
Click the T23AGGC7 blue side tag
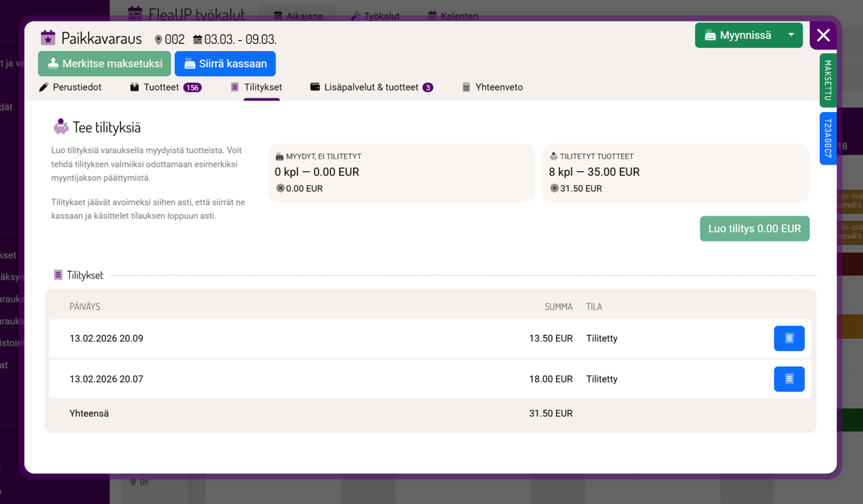click(x=828, y=138)
